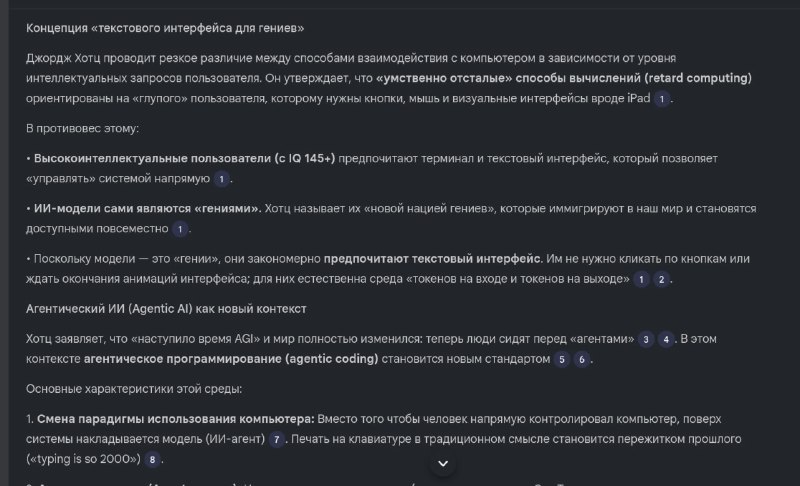Click bold phrase «предпочитают текстовый интерфейс»
The width and height of the screenshot is (800, 486).
[x=432, y=258]
